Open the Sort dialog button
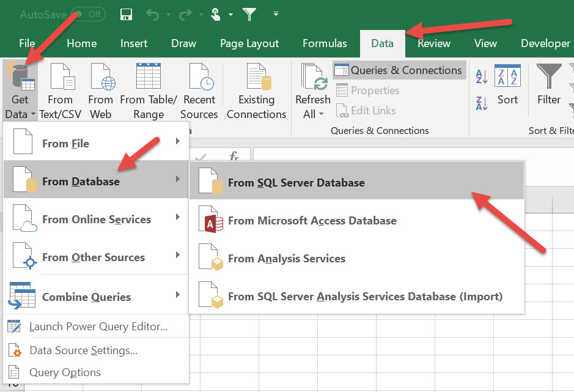This screenshot has width=574, height=392. tap(507, 86)
